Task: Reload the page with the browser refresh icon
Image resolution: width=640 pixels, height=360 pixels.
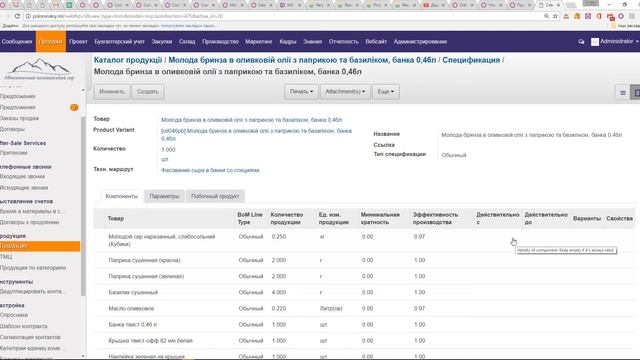Action: (17, 16)
